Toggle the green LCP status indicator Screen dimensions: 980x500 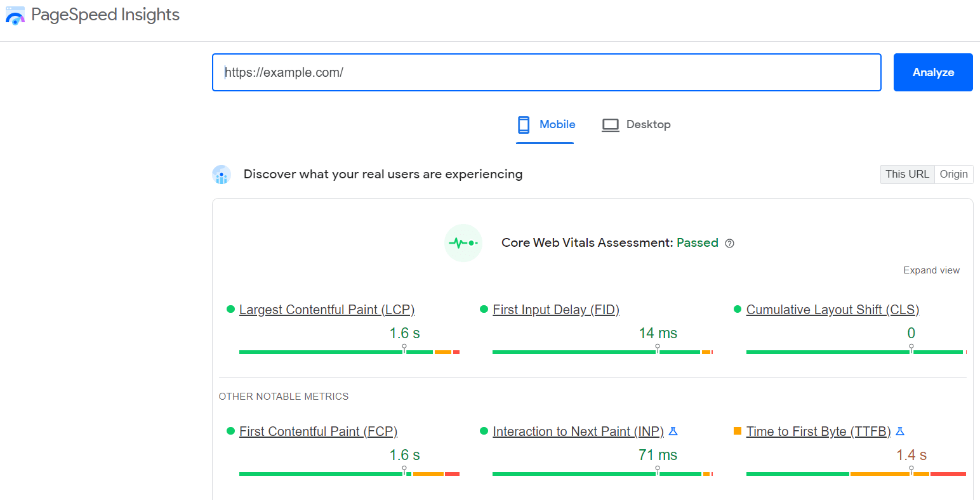point(230,309)
